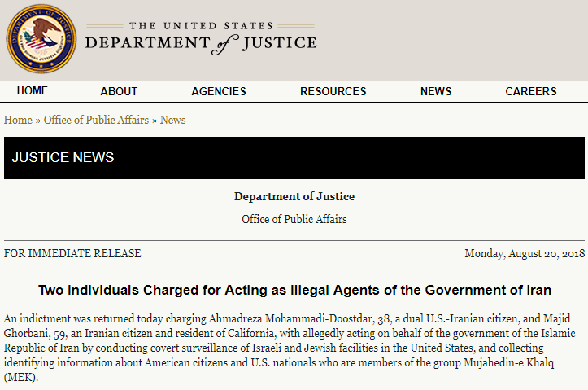Screen dimensions: 588x390
Task: Open the ABOUT navigation item
Action: (119, 91)
